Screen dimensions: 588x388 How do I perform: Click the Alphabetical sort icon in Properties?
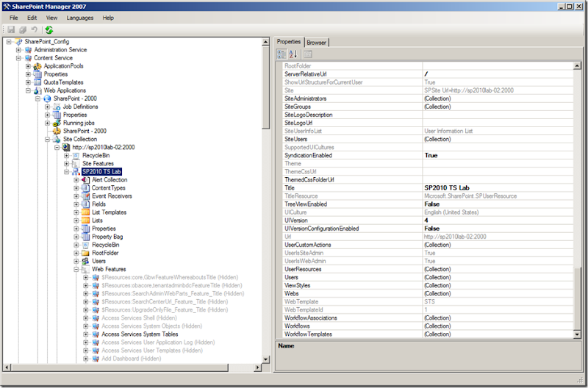(x=294, y=54)
